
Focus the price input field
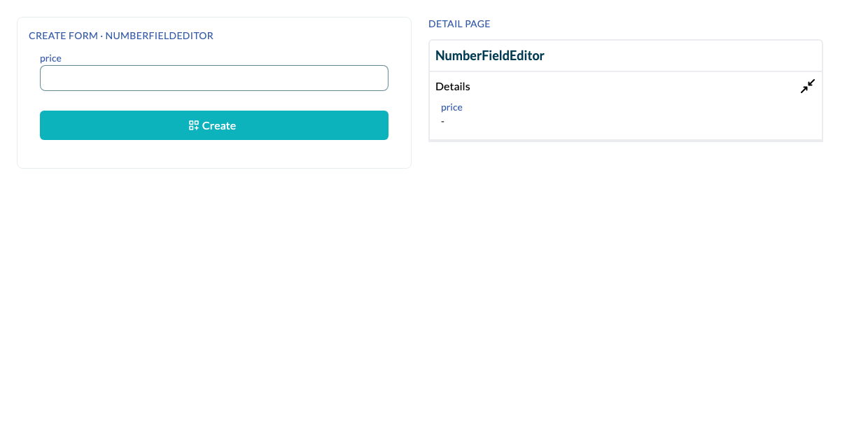[214, 78]
